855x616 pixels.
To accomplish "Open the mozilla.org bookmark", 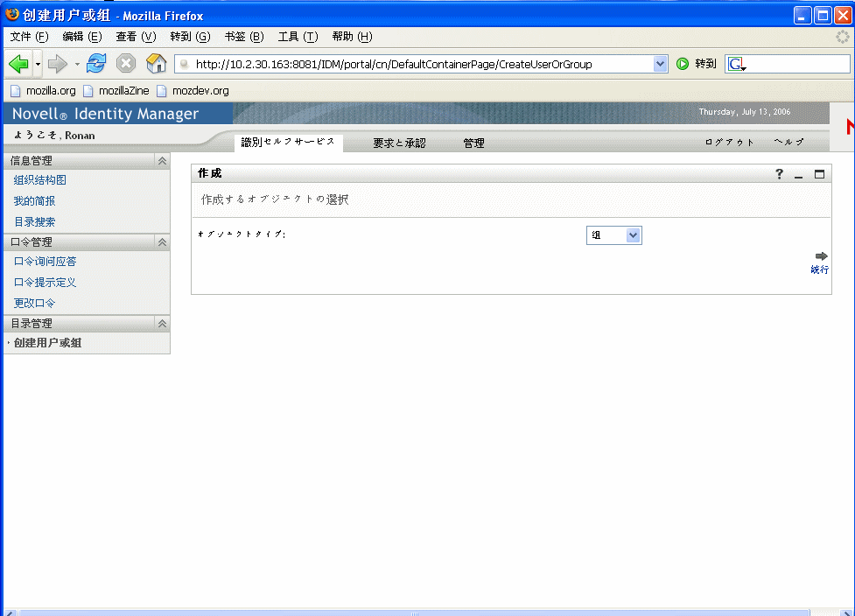I will (x=44, y=90).
